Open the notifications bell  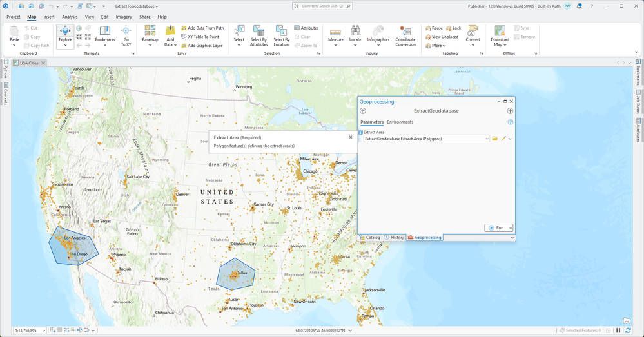(579, 6)
